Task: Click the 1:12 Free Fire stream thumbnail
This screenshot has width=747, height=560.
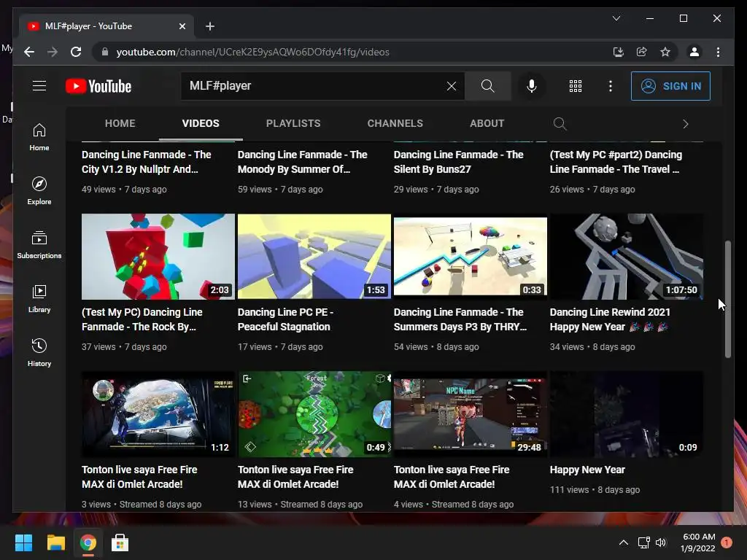Action: click(x=158, y=414)
